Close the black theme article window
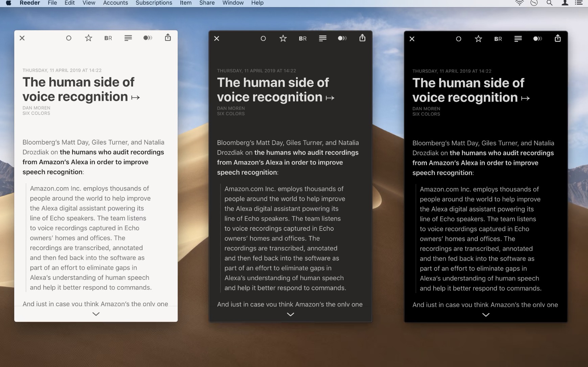Viewport: 588px width, 367px height. (x=412, y=39)
